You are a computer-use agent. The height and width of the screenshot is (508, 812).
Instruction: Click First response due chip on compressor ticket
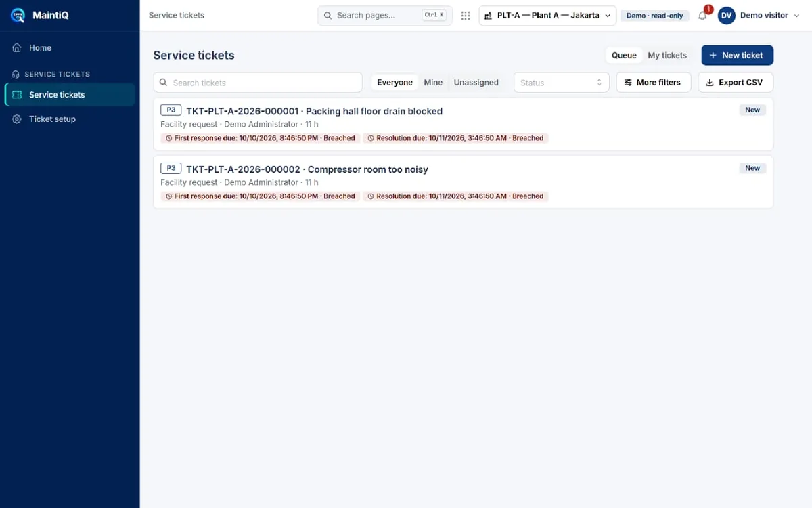point(260,196)
